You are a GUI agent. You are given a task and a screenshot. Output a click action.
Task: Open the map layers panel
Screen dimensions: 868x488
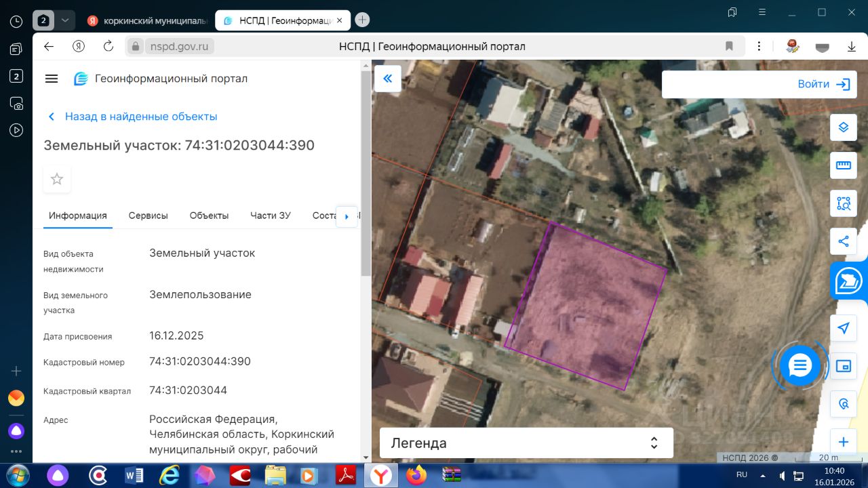click(x=843, y=127)
